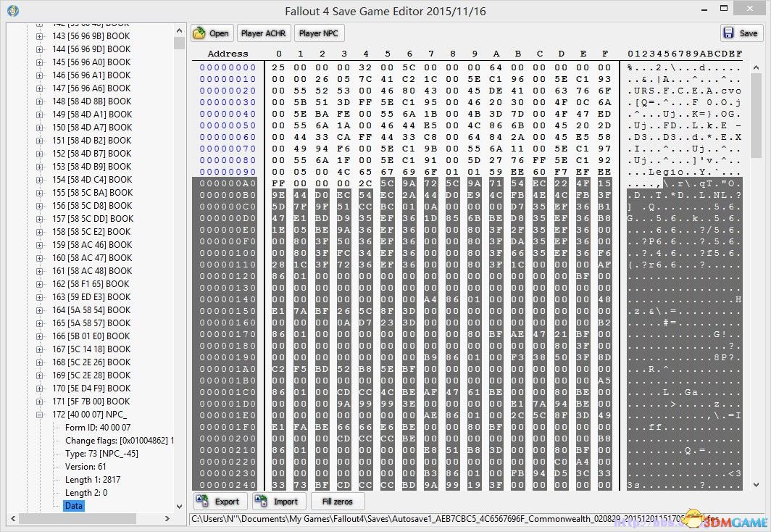Click the Export button
Screen dimensions: 771x532
pyautogui.click(x=220, y=502)
